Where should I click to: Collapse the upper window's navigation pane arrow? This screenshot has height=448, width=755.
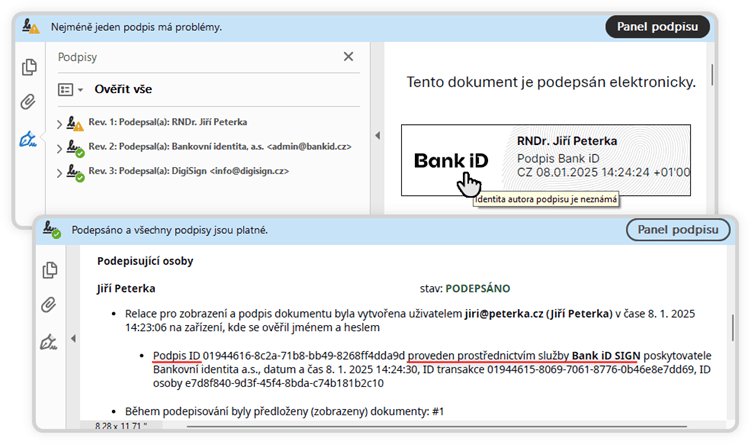378,136
